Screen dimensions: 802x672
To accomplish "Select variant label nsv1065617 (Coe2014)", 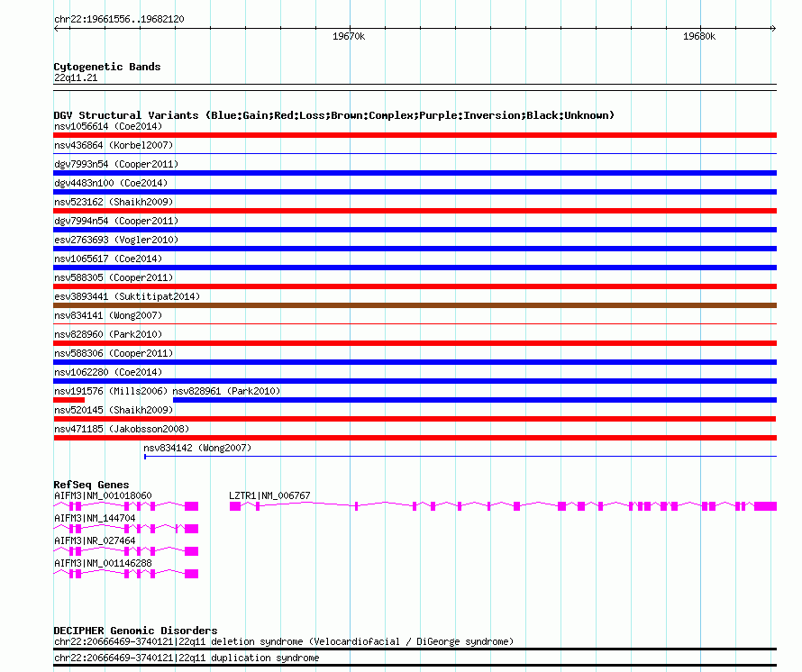I will click(x=108, y=259).
